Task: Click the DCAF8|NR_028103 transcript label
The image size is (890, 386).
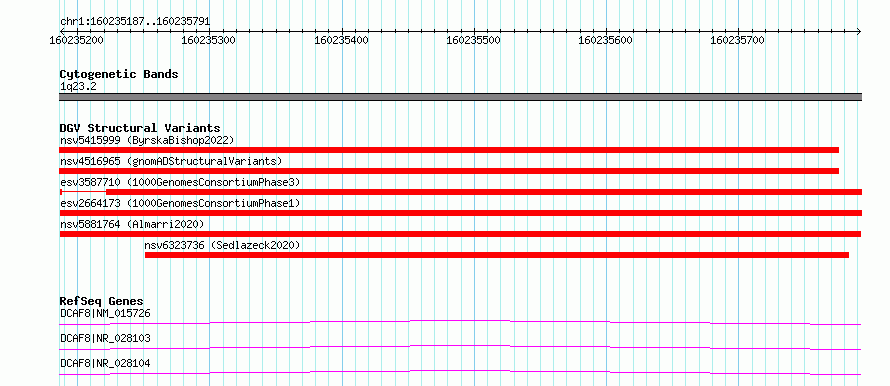Action: pyautogui.click(x=105, y=338)
